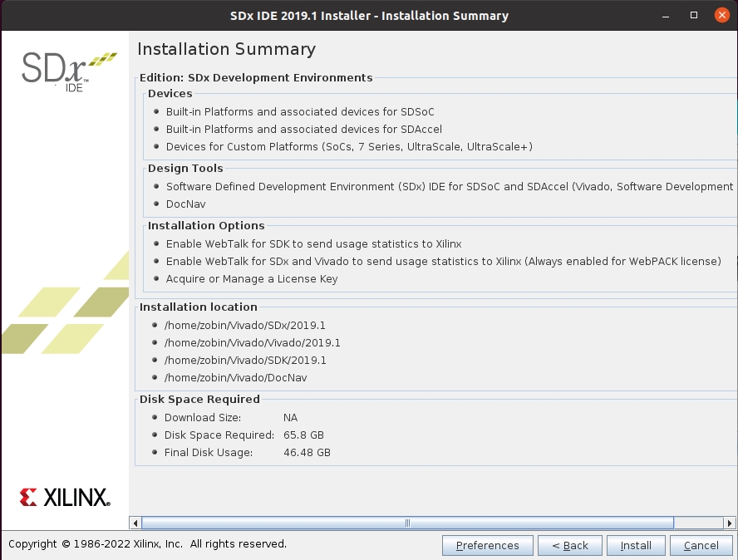Click the Final Disk Usage value
This screenshot has width=738, height=560.
[x=307, y=453]
